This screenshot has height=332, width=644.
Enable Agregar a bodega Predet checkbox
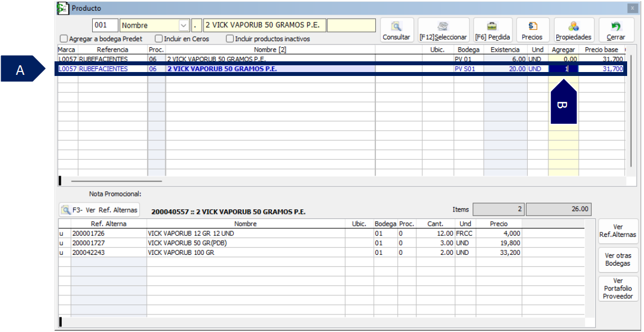(64, 39)
